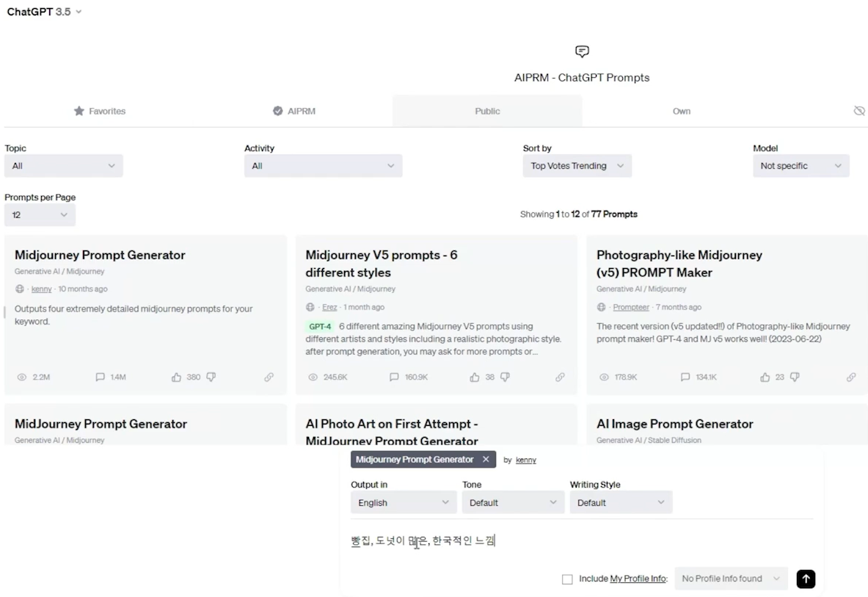Open the Output in English dropdown
The width and height of the screenshot is (868, 597).
[x=404, y=502]
